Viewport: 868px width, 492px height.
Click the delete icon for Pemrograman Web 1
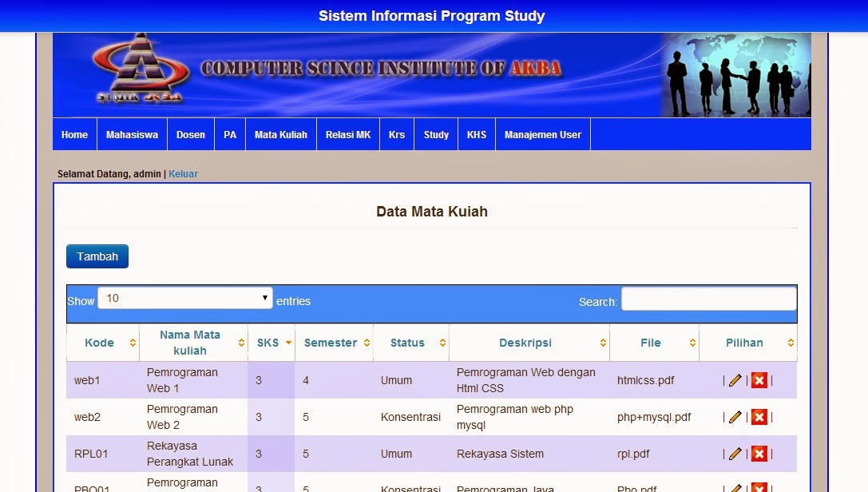(759, 380)
